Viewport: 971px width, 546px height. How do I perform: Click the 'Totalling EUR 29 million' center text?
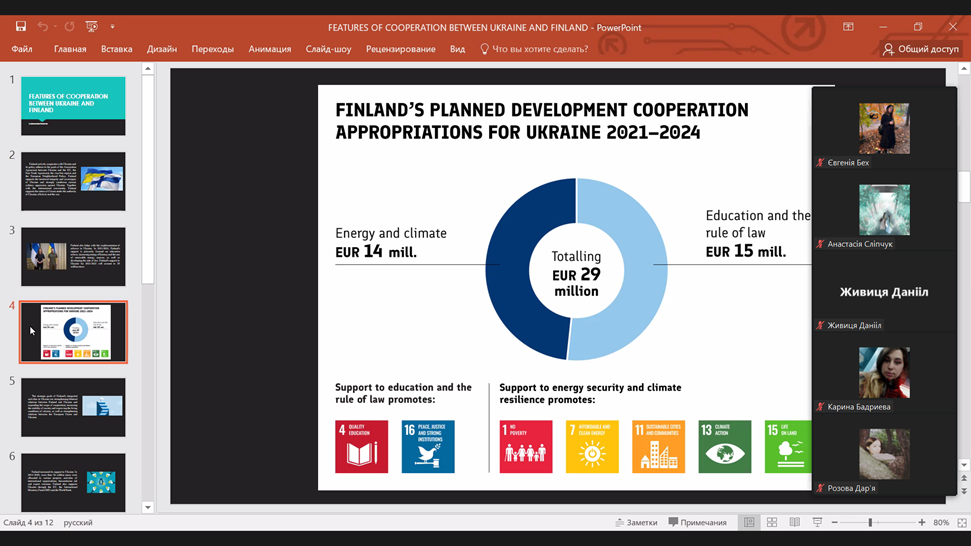coord(576,274)
